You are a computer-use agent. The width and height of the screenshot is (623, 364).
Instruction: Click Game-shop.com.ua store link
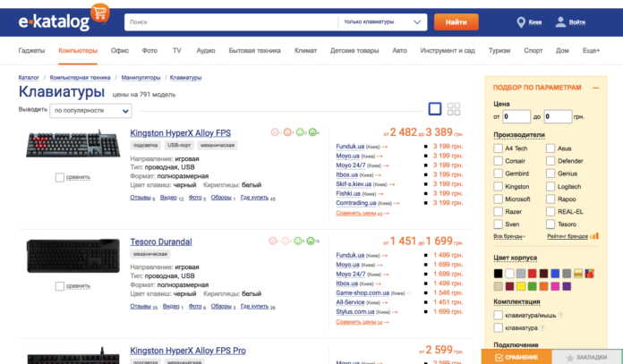click(363, 293)
